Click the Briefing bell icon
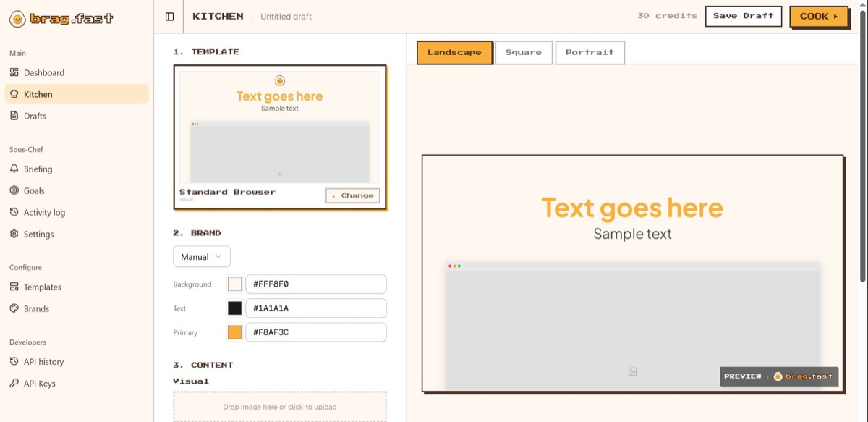868x422 pixels. (x=14, y=169)
